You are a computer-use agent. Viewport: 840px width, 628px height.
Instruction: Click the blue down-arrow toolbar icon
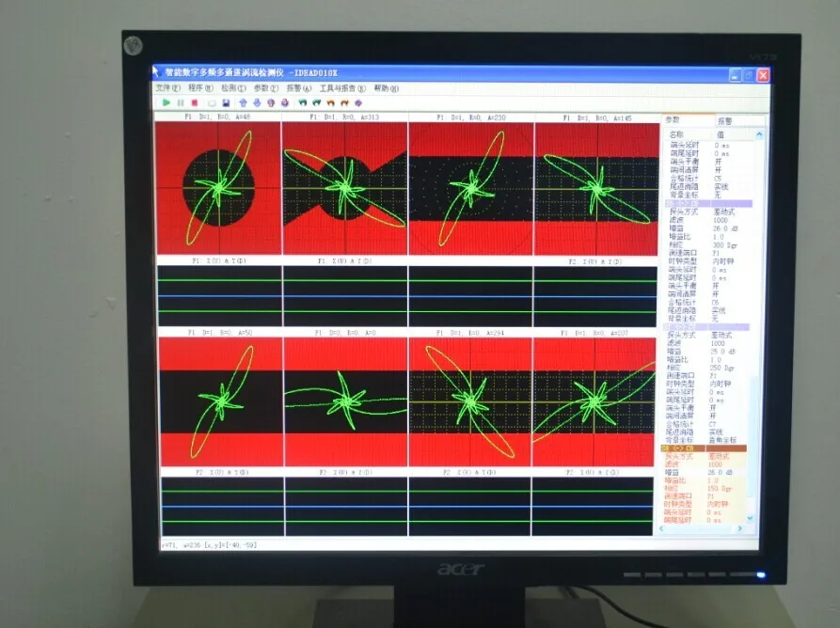[x=257, y=102]
